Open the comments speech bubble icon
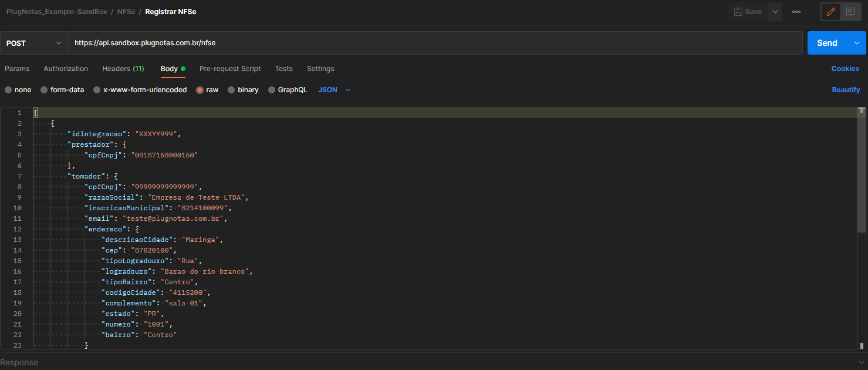 [x=850, y=12]
